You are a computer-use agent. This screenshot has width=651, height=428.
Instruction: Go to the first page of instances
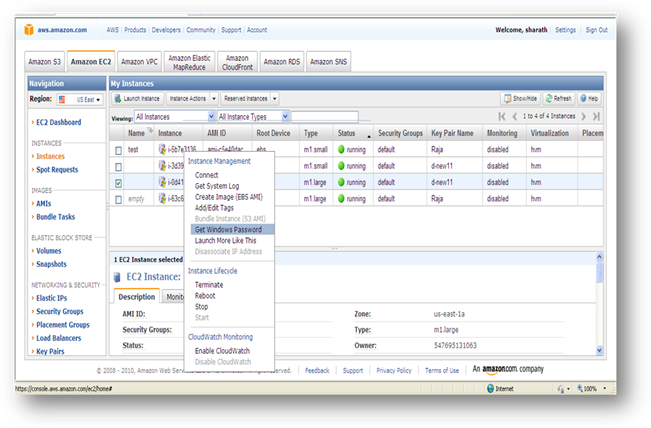(502, 116)
